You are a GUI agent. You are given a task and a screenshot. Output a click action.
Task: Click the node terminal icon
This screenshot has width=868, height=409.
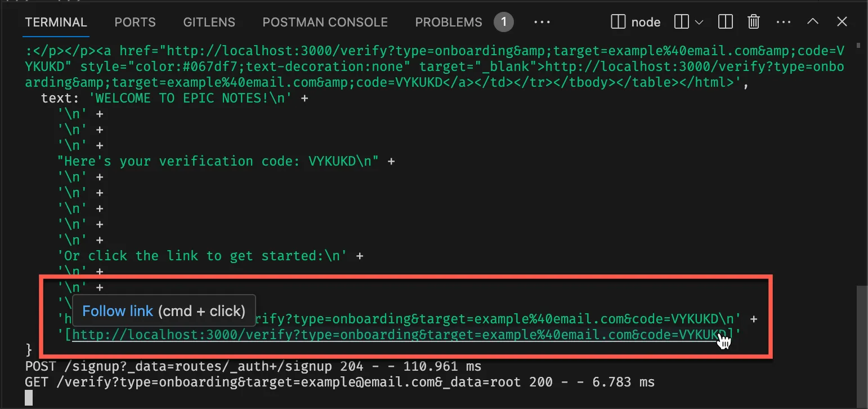click(x=618, y=22)
